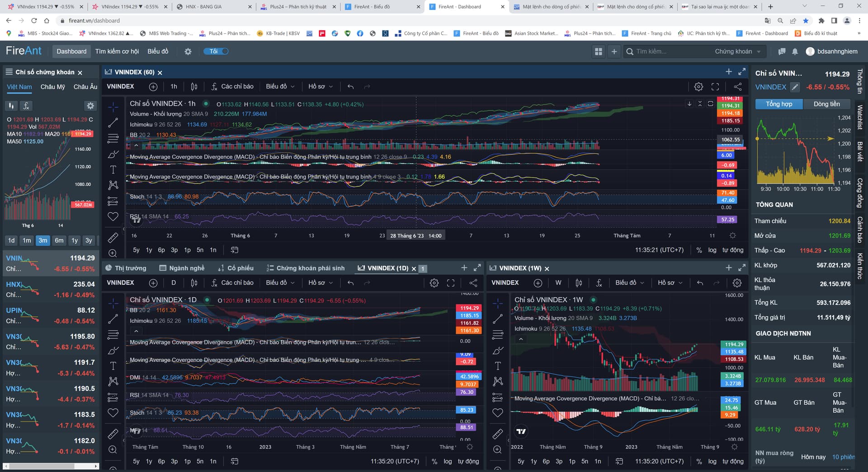Viewport: 868px width, 472px height.
Task: Select the ruler measure tool in the 1h chart
Action: [113, 237]
